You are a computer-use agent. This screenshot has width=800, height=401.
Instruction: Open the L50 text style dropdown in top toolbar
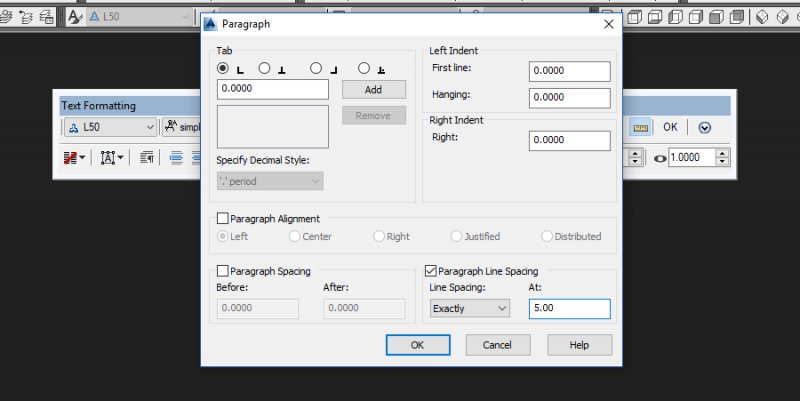click(140, 17)
